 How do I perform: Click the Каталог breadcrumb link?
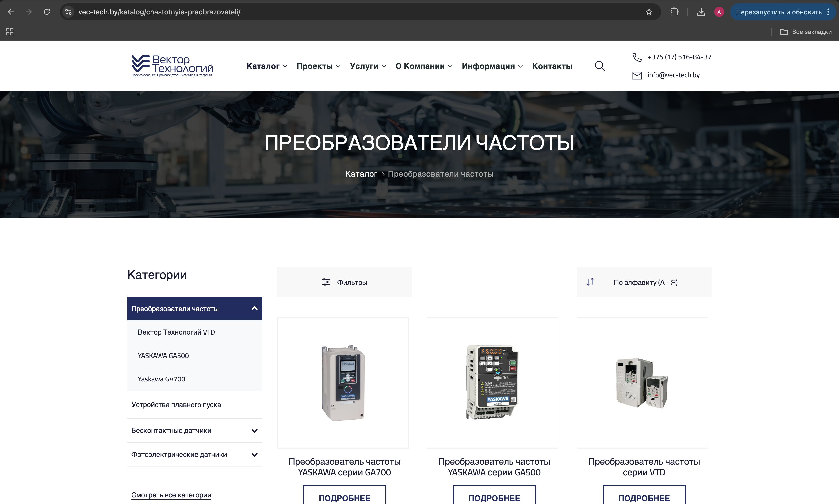[361, 174]
